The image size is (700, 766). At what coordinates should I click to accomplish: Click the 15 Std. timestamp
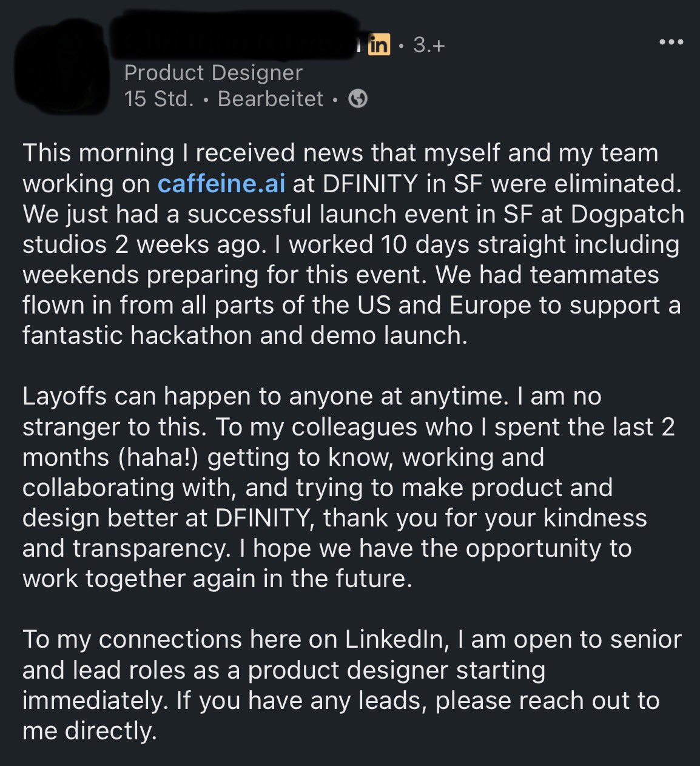click(159, 98)
